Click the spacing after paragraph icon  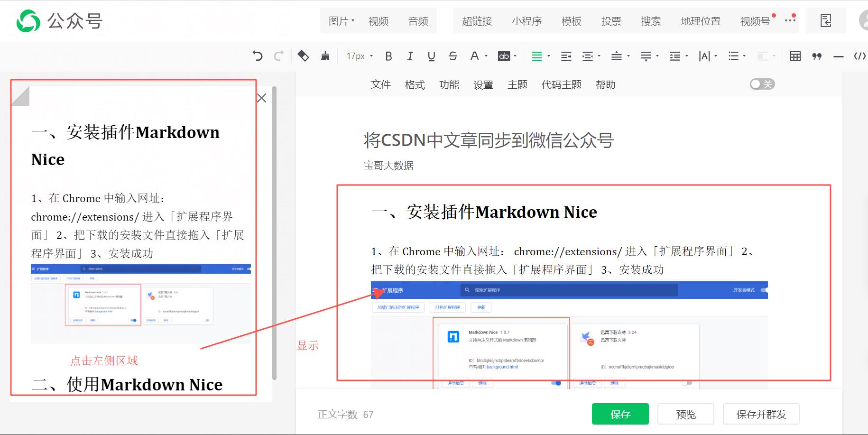tap(646, 56)
